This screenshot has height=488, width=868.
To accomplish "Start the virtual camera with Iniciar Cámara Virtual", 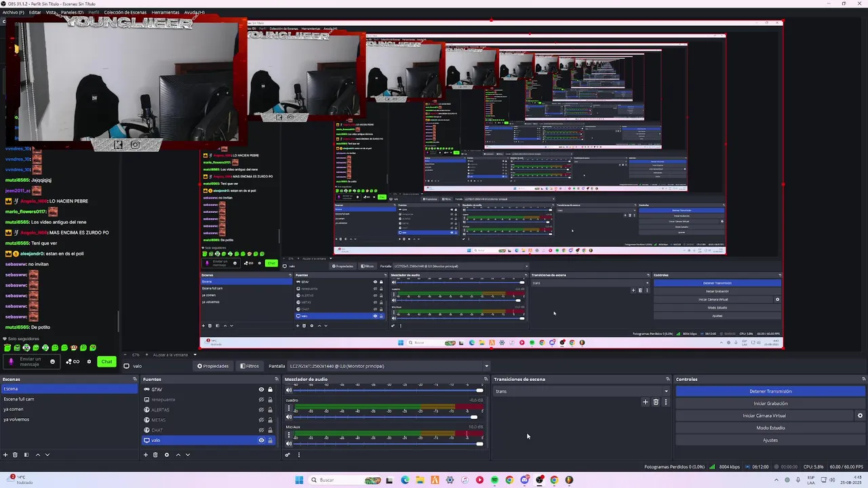I will [764, 415].
